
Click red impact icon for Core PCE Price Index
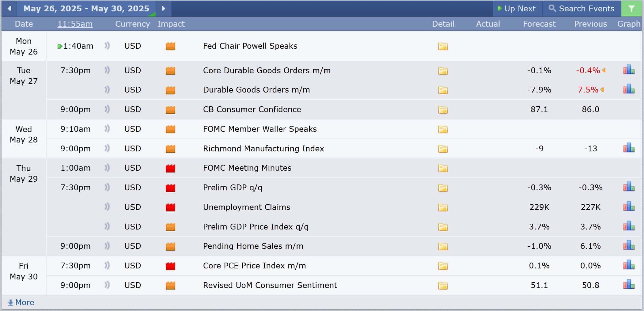point(170,266)
